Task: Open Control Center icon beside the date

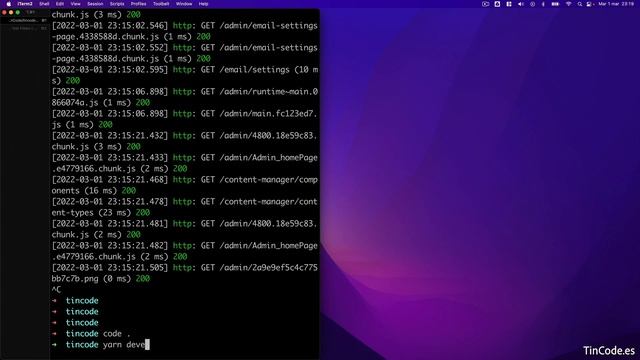Action: [589, 4]
